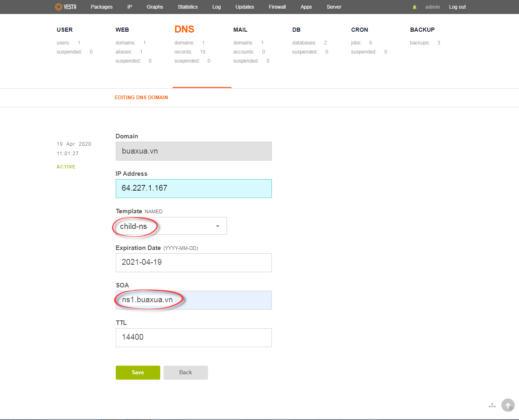Click the shortcuts dots icon
This screenshot has width=519, height=420.
click(492, 406)
